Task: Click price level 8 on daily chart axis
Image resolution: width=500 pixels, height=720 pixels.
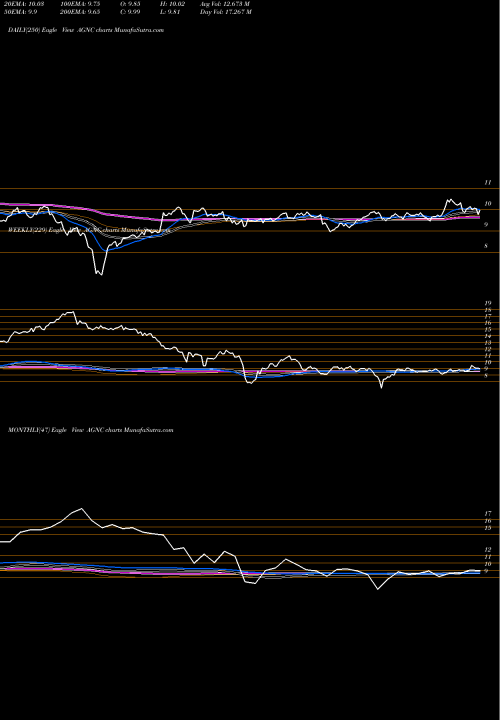Action: pyautogui.click(x=486, y=246)
